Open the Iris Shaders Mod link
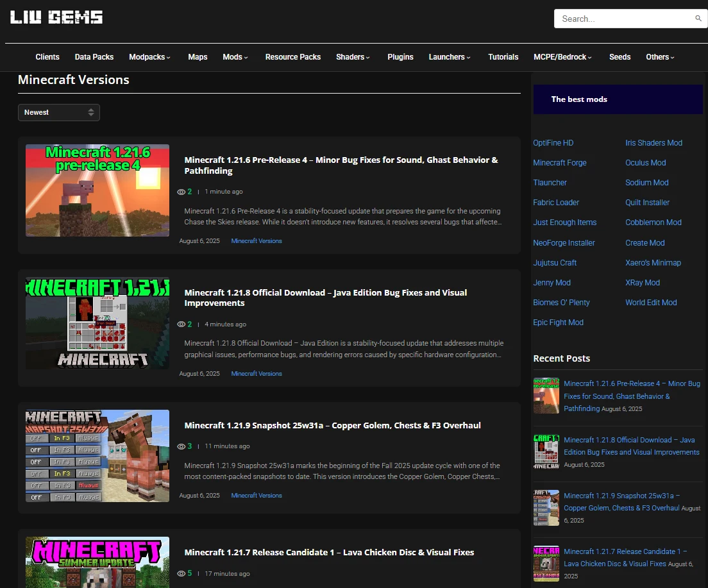 pos(653,143)
